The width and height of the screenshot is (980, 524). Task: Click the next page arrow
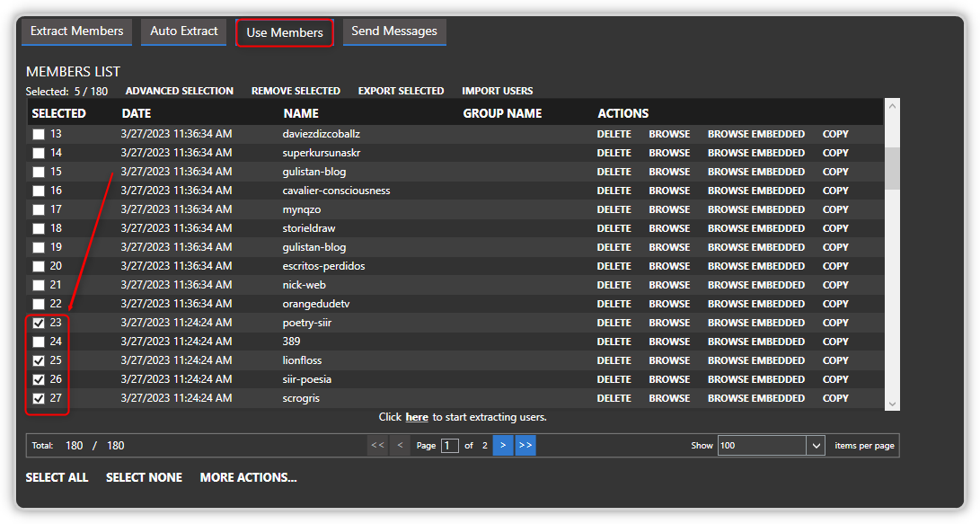[x=503, y=445]
